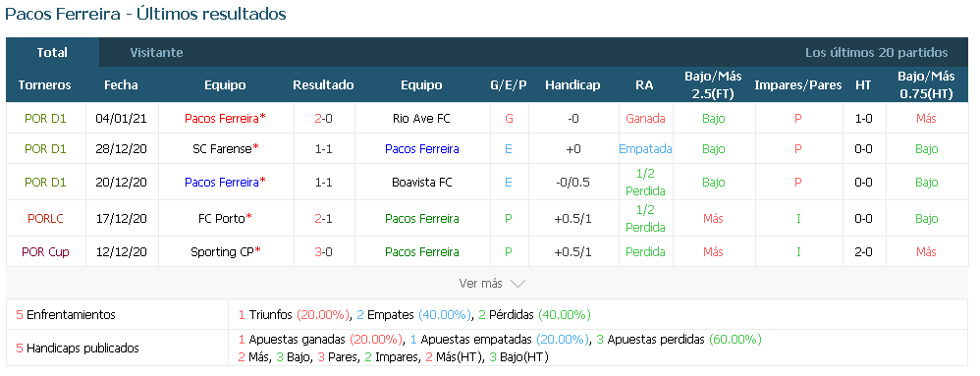Open Los últimos 20 partidos selector
Image resolution: width=980 pixels, height=376 pixels.
point(876,52)
